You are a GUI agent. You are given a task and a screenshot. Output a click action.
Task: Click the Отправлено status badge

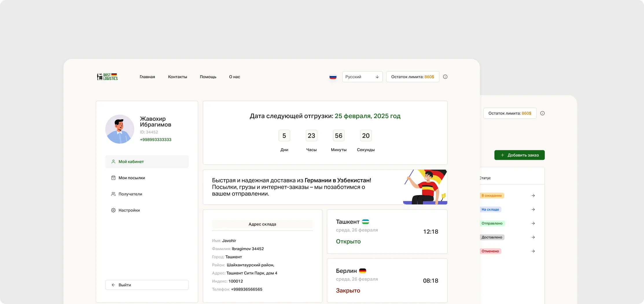point(492,224)
